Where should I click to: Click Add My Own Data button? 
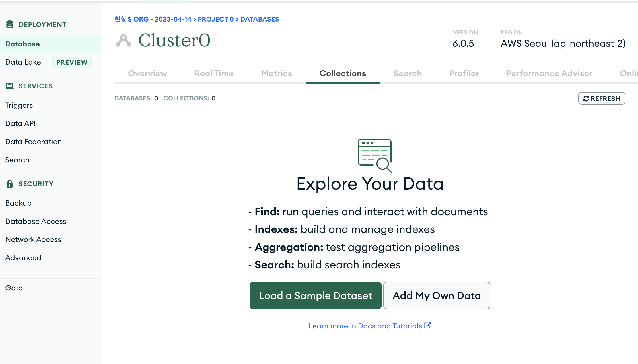(x=437, y=295)
